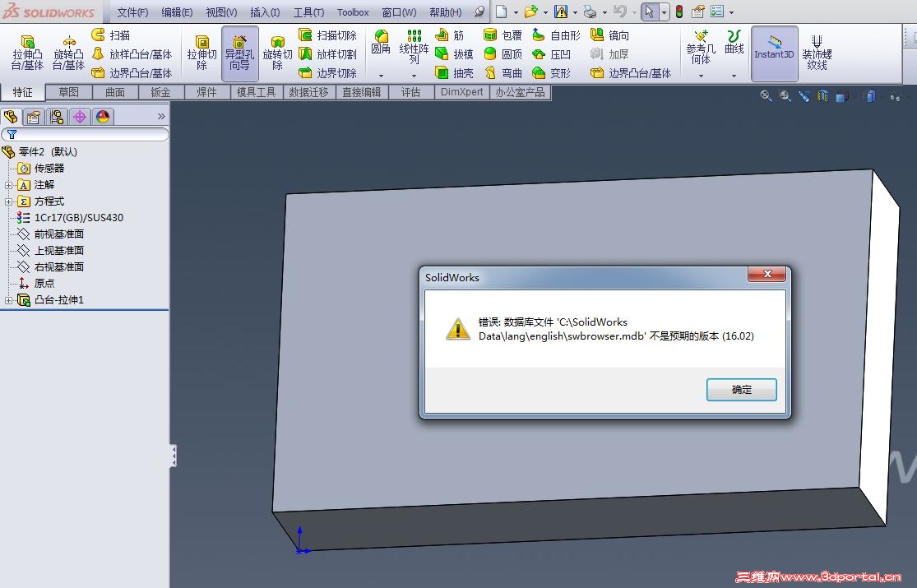Select 原点 origin in the feature tree

(x=36, y=283)
